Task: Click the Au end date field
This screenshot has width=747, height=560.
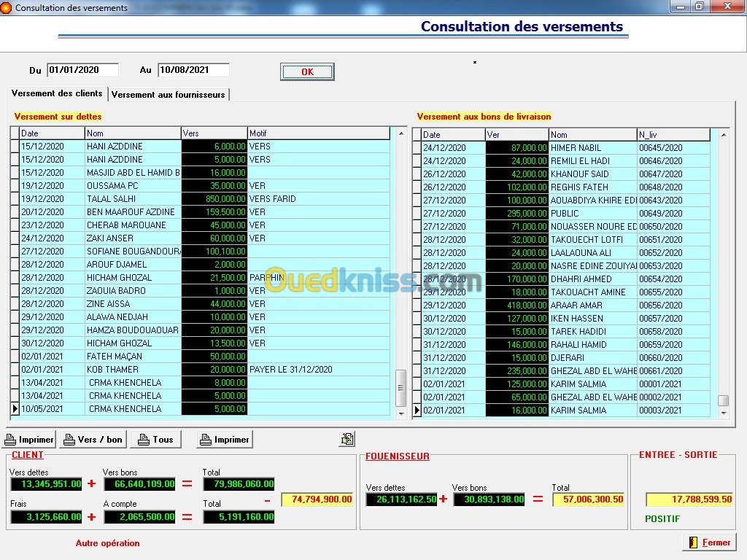Action: (x=193, y=70)
